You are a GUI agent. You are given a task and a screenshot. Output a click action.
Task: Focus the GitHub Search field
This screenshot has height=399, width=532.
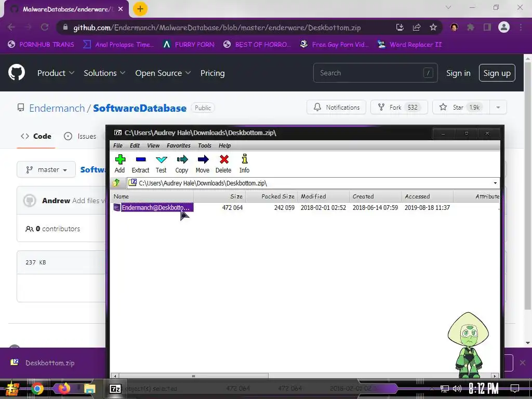(375, 73)
